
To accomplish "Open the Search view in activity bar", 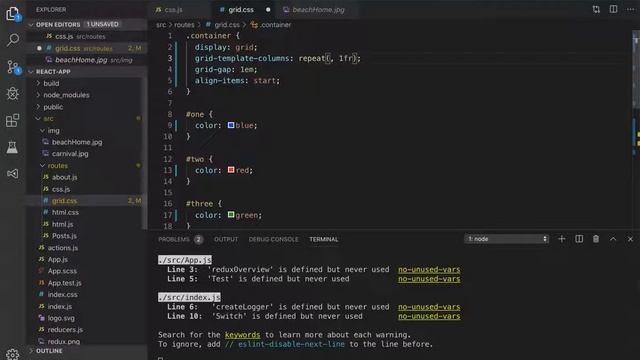I will (x=13, y=40).
